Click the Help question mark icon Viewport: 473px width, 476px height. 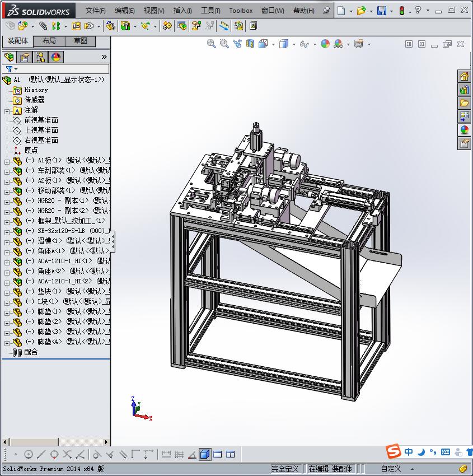[x=418, y=10]
